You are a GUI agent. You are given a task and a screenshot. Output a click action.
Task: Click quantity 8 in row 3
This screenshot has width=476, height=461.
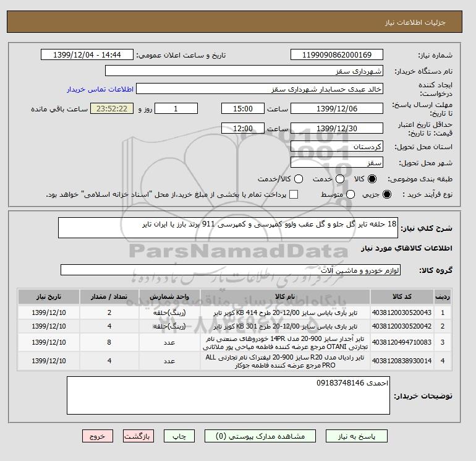[109, 342]
